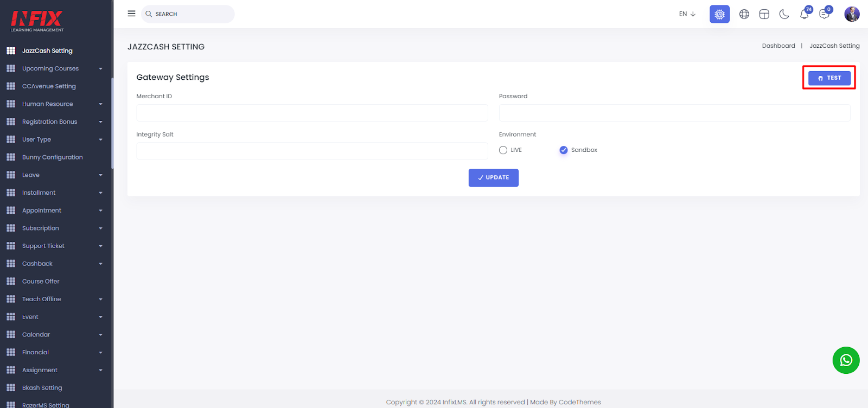Switch to dark mode with moon icon
868x408 pixels.
pos(784,14)
